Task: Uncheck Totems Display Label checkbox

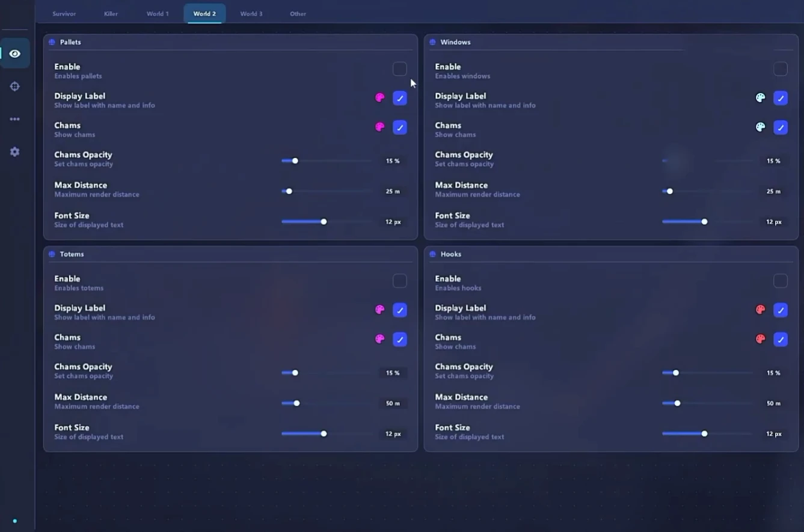Action: pos(400,310)
